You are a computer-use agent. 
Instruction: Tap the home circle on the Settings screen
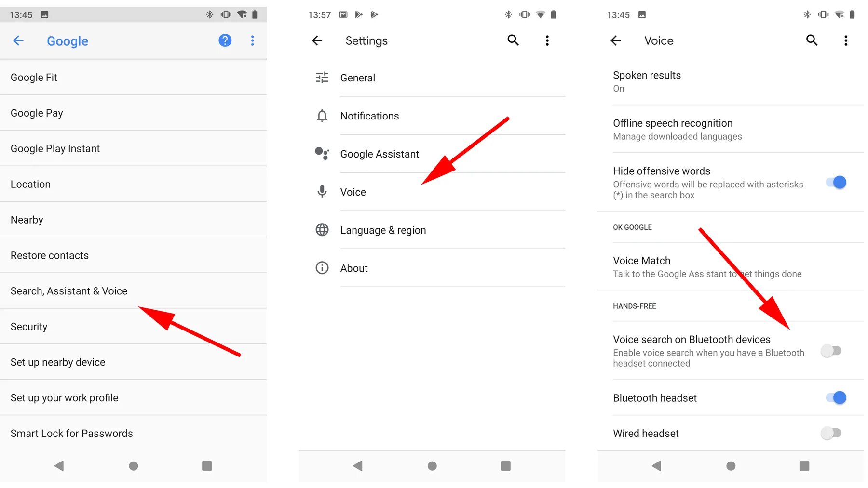coord(432,466)
